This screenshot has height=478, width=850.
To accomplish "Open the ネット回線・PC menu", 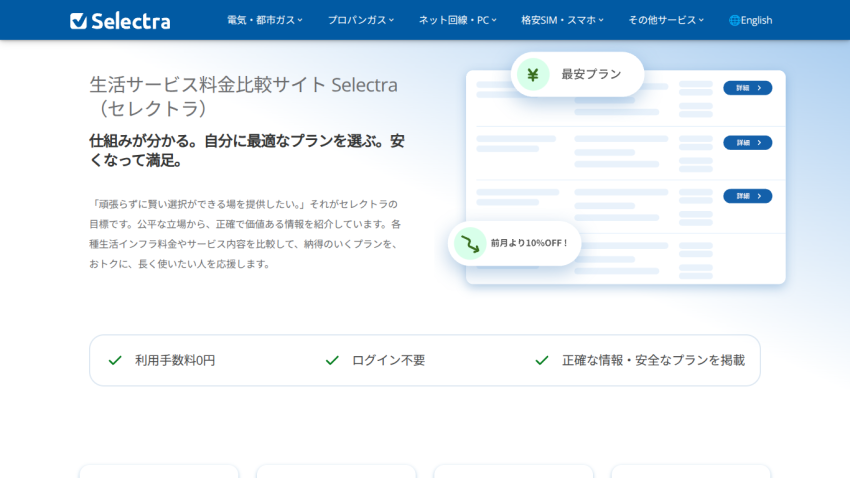I will (458, 20).
